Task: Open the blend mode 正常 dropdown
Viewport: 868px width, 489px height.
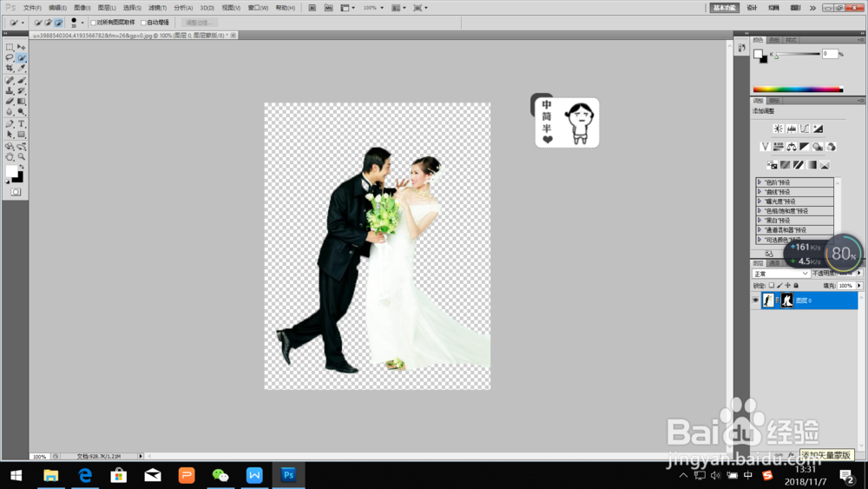Action: coord(781,274)
